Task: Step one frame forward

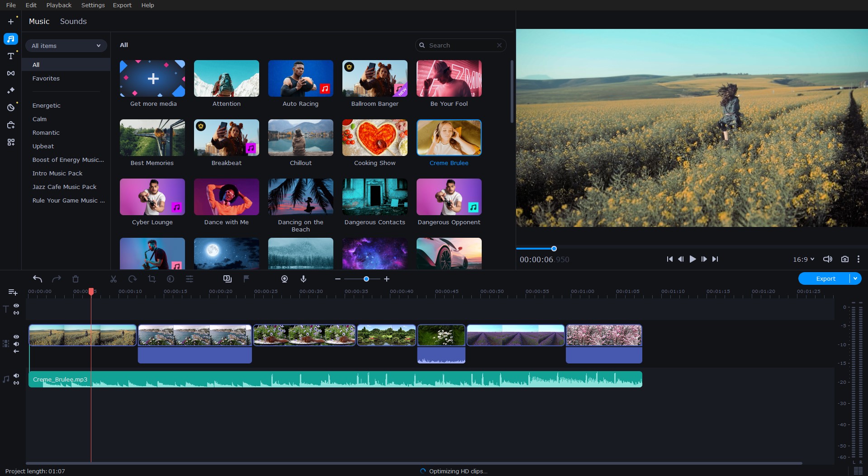Action: click(x=704, y=259)
